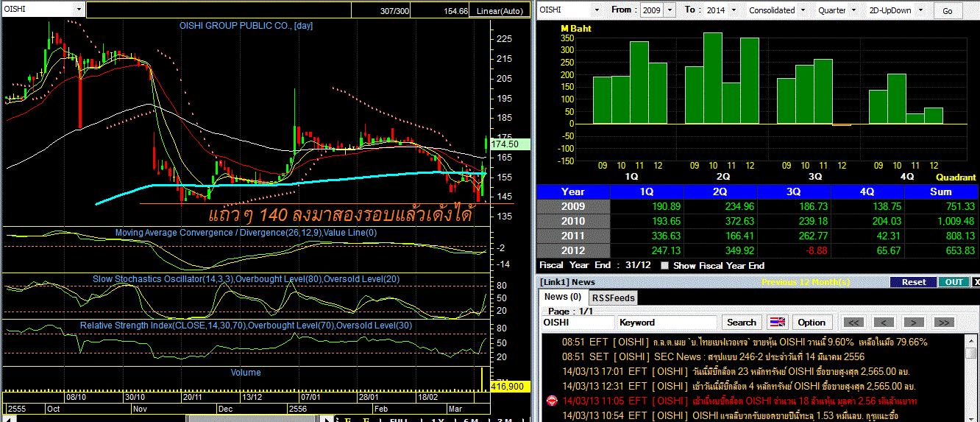Click the OISHI GROUP PUBLIC CO. chart title

coord(246,25)
